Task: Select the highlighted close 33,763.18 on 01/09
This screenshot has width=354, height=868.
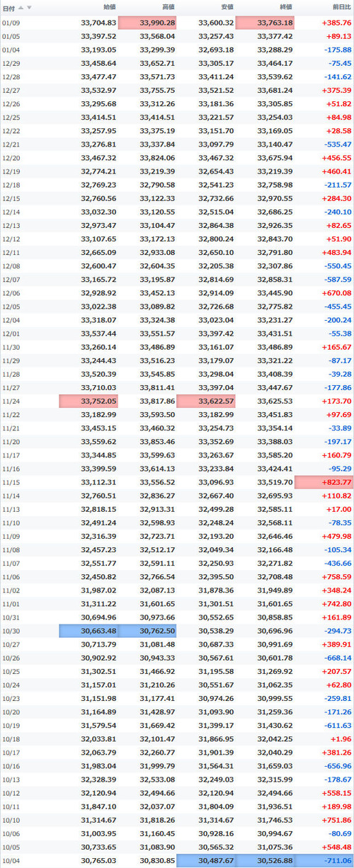Action: tap(265, 23)
